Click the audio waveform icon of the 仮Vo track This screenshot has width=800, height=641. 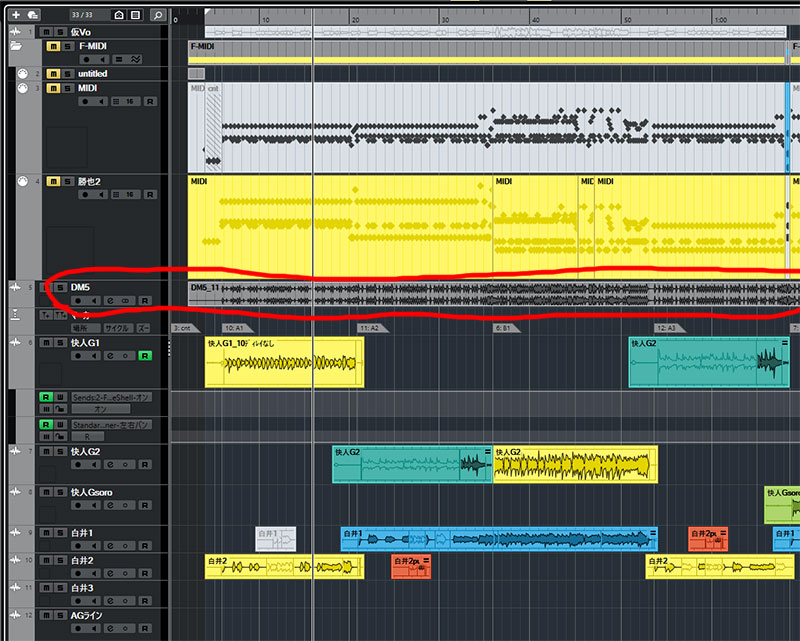16,32
